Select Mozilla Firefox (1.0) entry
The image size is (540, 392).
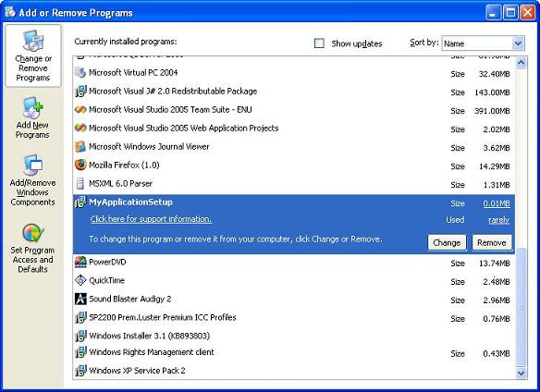coord(294,165)
